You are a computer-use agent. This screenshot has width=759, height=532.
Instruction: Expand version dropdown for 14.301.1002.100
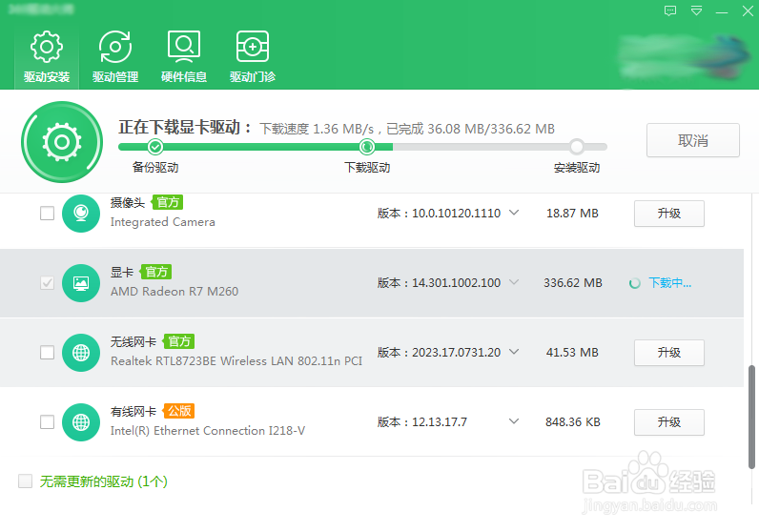[x=514, y=282]
